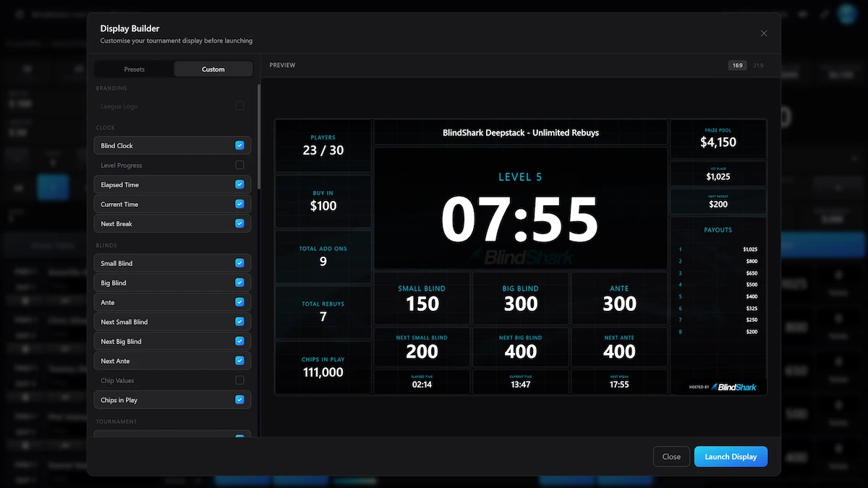Click the $325 sixth place payout
The width and height of the screenshot is (868, 488).
coord(752,308)
